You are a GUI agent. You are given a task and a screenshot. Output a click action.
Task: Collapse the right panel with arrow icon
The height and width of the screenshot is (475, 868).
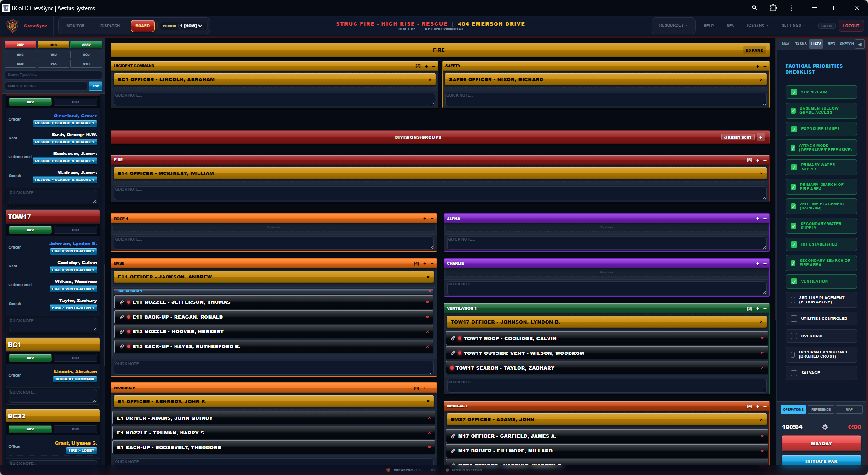click(x=860, y=44)
